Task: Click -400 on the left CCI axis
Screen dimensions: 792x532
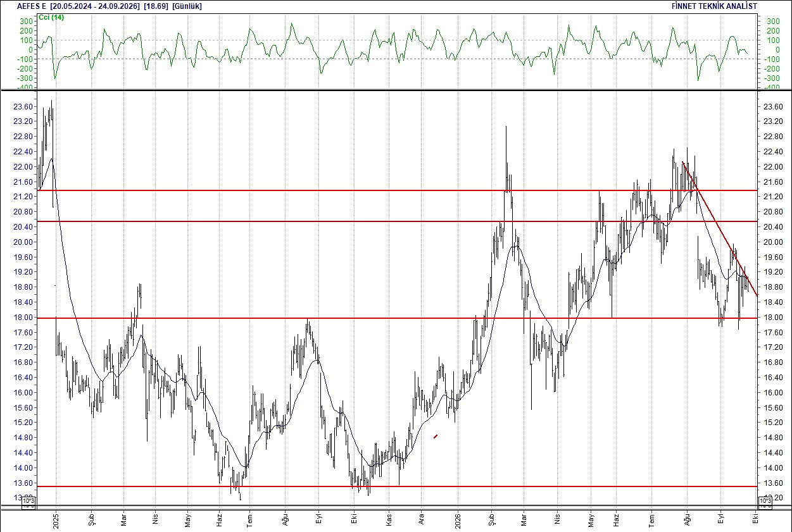Action: [25, 87]
